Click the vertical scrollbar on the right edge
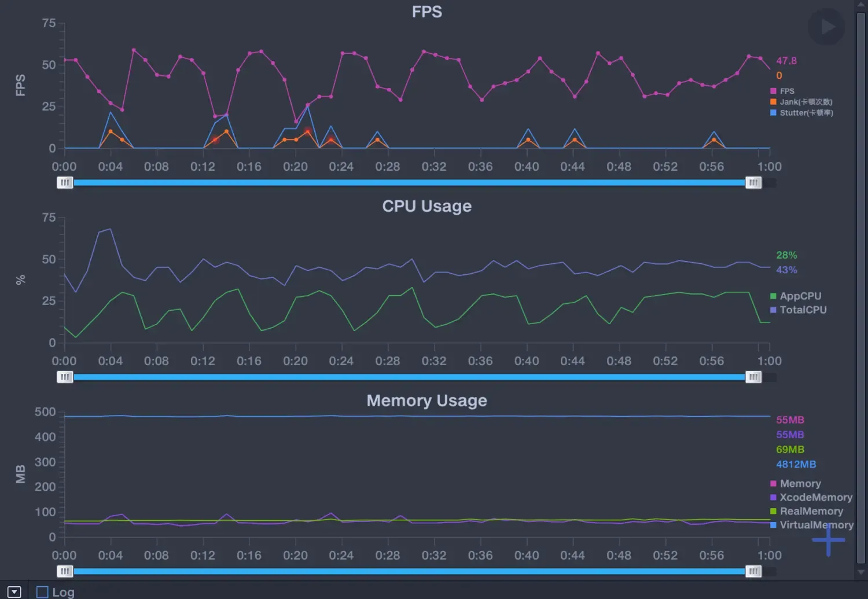The image size is (868, 599). click(861, 284)
